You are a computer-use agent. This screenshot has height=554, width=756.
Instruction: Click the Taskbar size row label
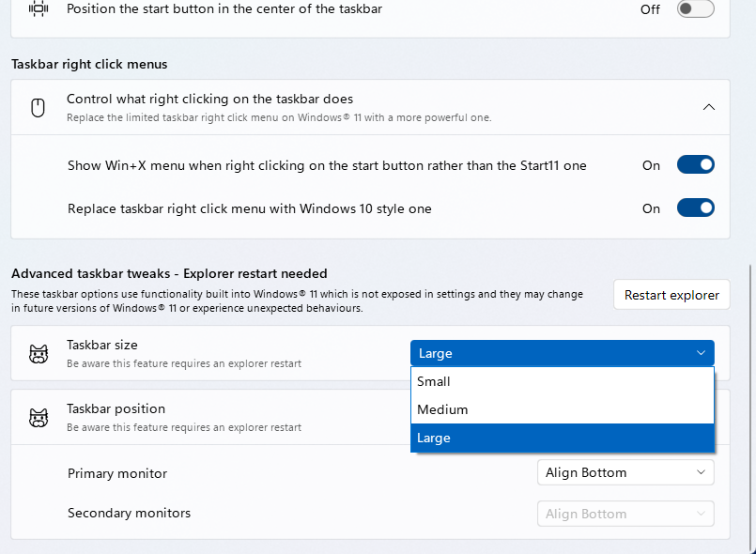point(101,345)
